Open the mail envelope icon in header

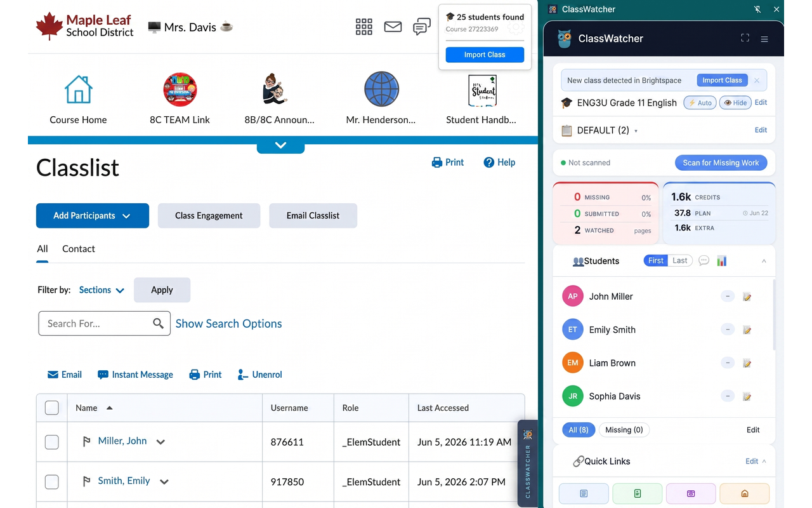(x=393, y=27)
